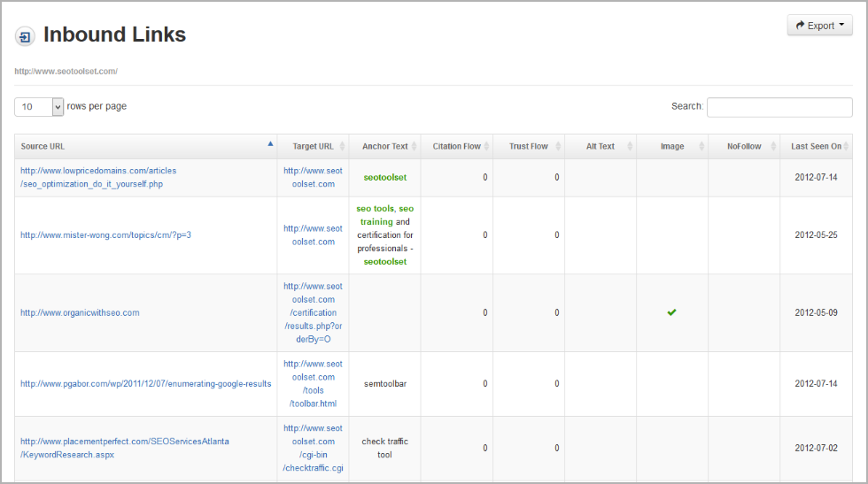Open the placementperfect.com KeywordResearch.aspx link

coord(125,448)
